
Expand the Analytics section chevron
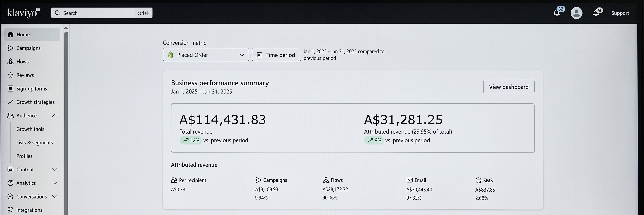point(55,183)
